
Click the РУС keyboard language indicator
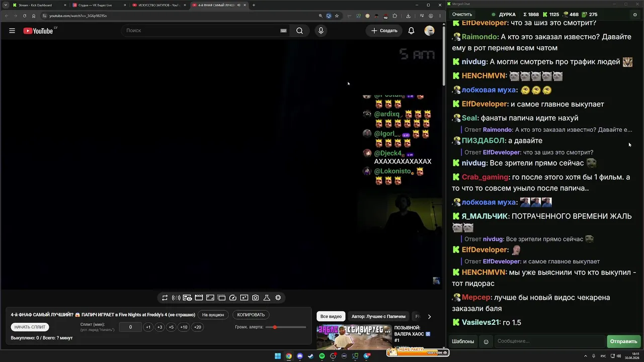click(603, 356)
